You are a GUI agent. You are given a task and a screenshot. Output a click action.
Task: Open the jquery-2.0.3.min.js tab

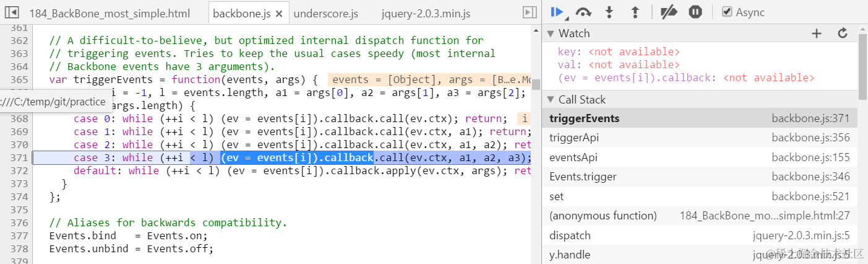coord(426,13)
